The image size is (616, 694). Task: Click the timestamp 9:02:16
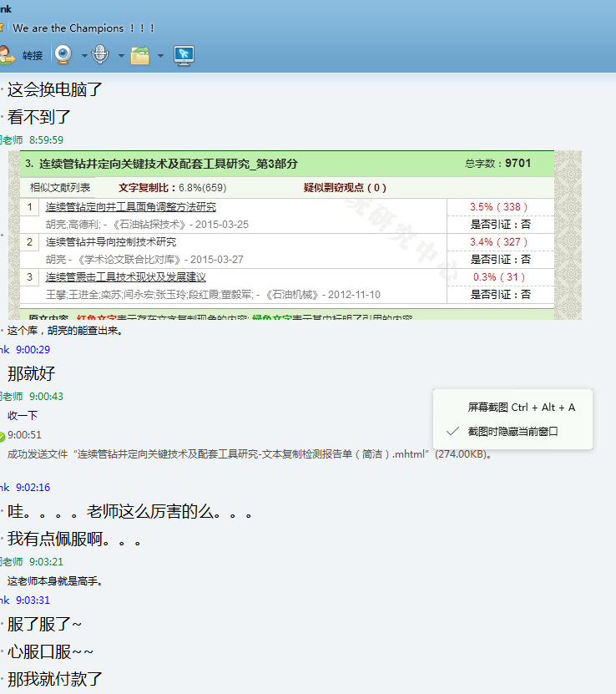point(33,488)
